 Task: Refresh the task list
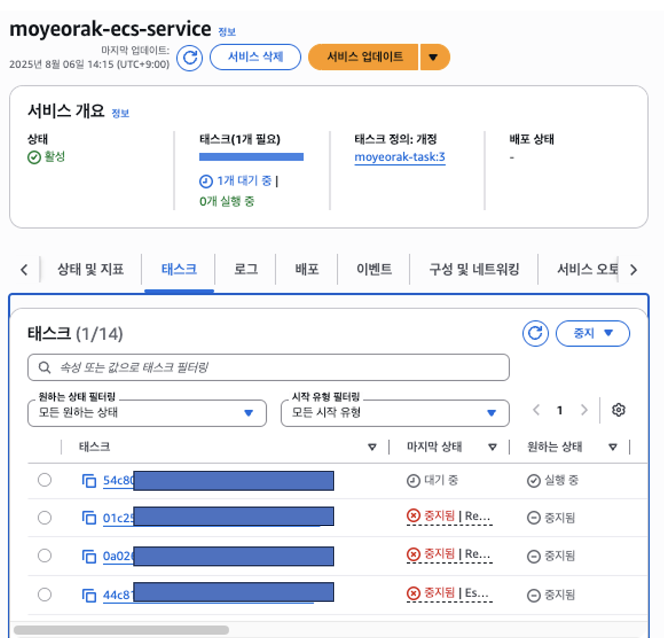pyautogui.click(x=535, y=334)
